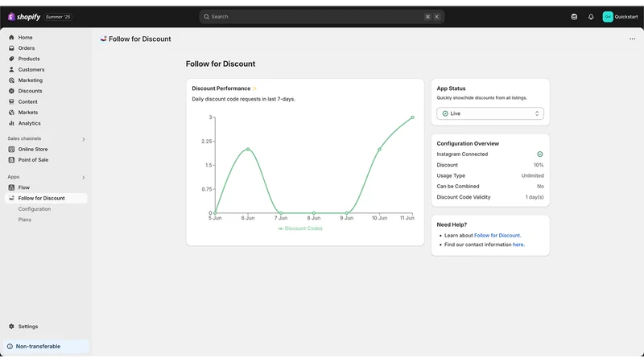
Task: Click the Usage Type Unlimited value
Action: [x=532, y=175]
